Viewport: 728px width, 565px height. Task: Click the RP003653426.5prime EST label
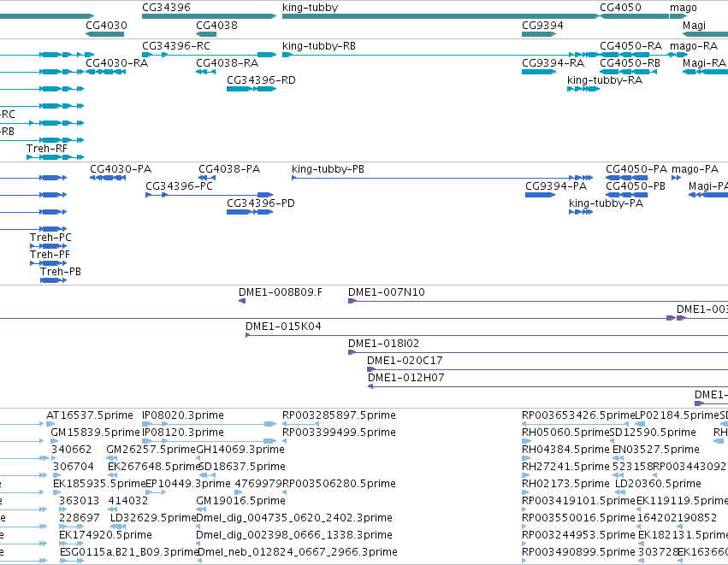click(578, 415)
